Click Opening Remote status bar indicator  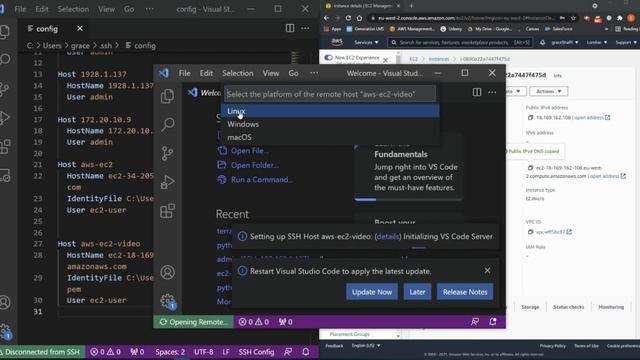click(x=193, y=322)
